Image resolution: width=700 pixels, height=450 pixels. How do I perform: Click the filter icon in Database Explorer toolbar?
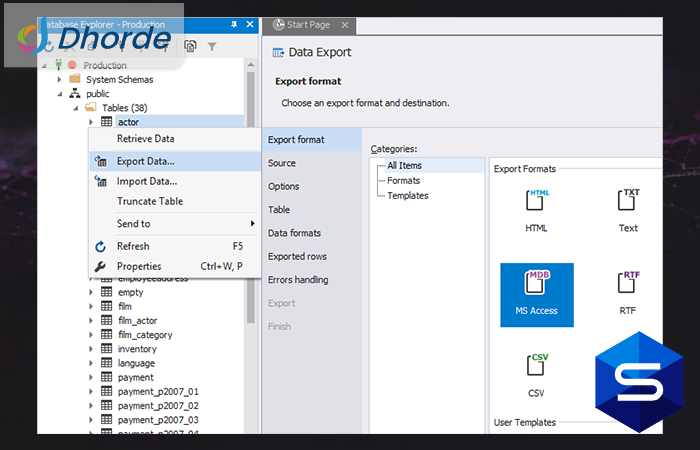click(212, 46)
